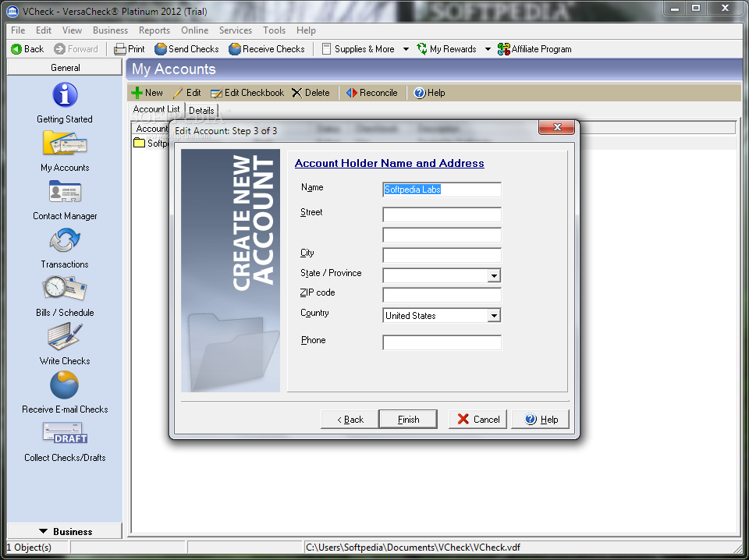Open the Reports menu

(x=154, y=30)
